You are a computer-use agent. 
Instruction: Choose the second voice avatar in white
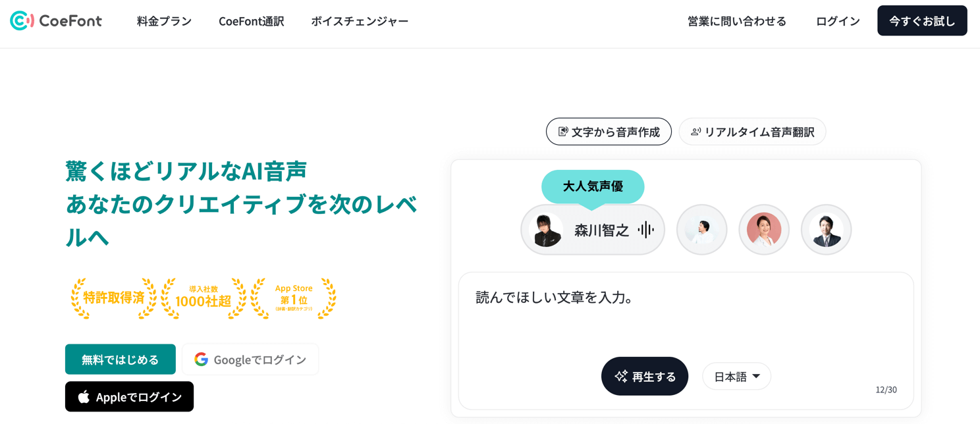701,230
